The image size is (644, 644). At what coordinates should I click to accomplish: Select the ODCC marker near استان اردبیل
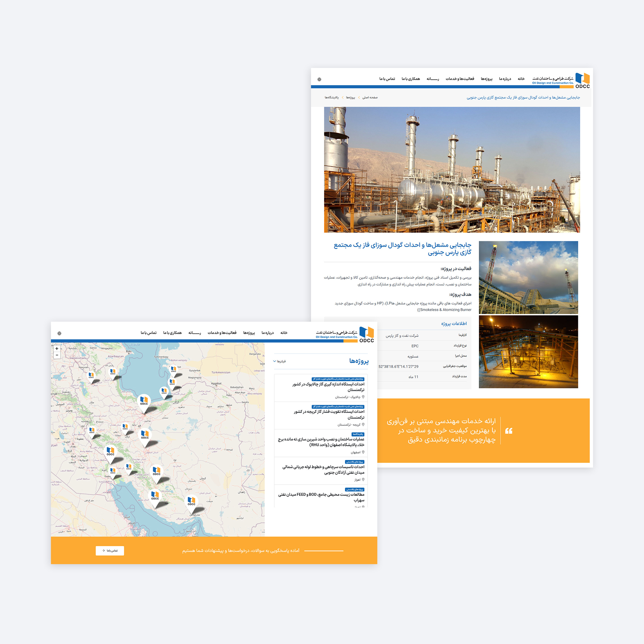click(113, 374)
